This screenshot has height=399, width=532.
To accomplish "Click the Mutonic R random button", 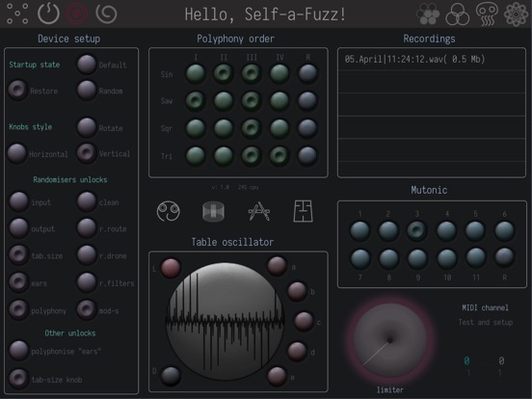I will click(504, 257).
